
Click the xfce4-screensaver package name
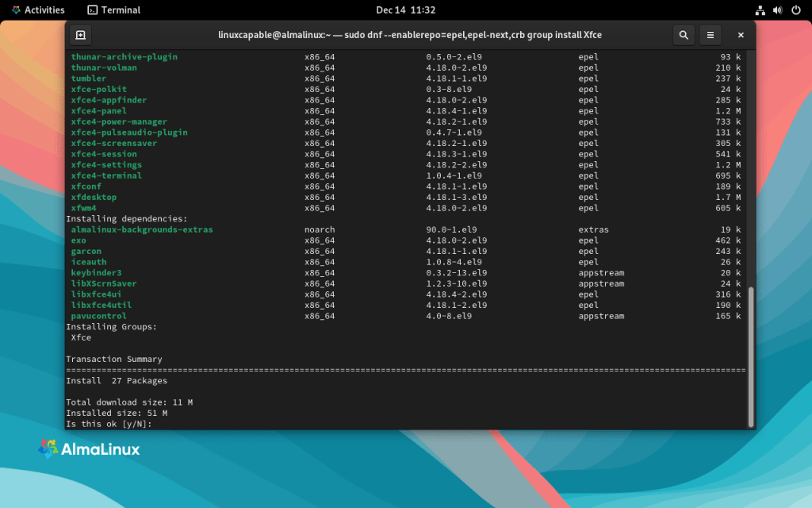pyautogui.click(x=114, y=143)
